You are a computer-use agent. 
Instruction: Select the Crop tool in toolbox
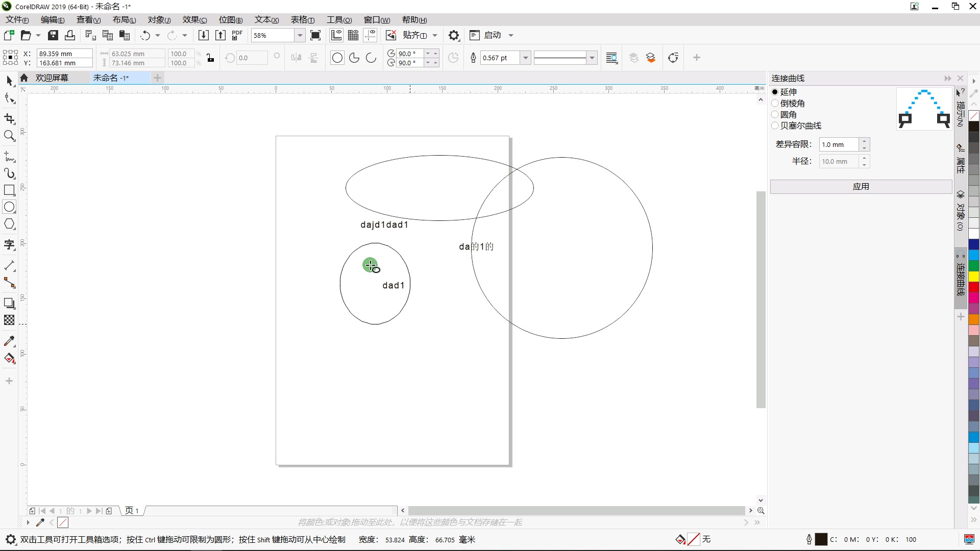click(x=9, y=119)
